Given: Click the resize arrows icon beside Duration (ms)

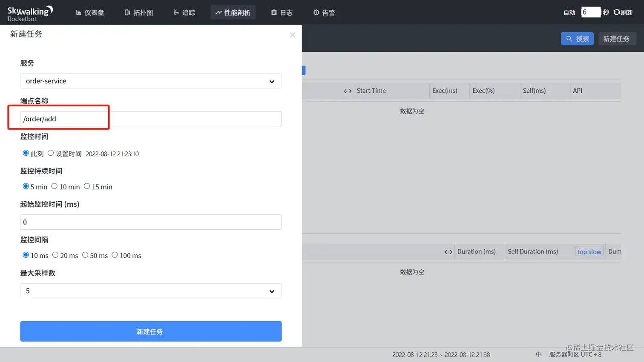Looking at the screenshot, I should [448, 252].
